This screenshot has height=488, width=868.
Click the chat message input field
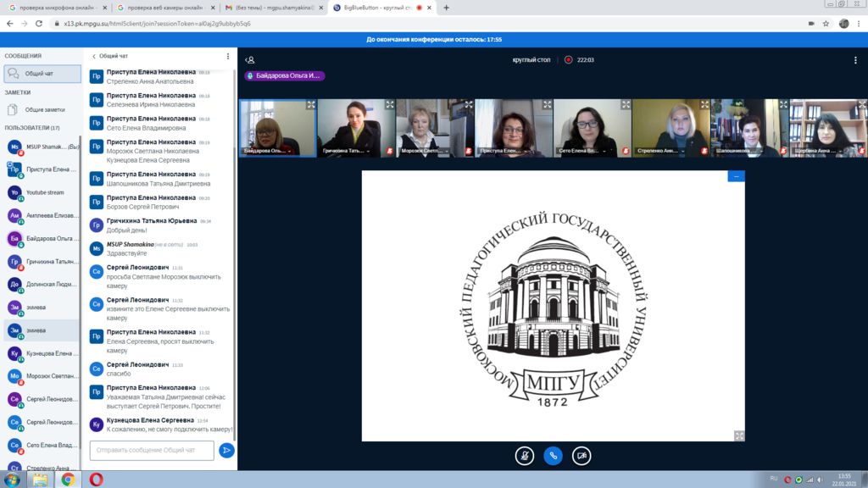coord(152,451)
